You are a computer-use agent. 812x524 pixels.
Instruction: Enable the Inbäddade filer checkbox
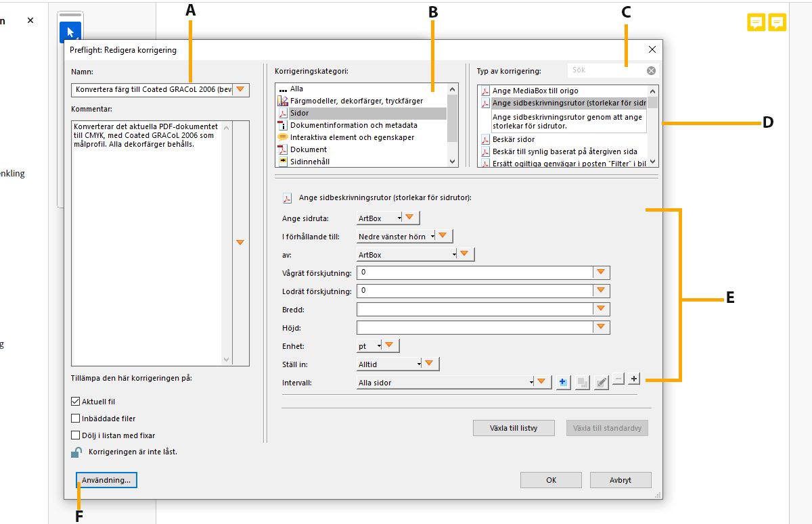click(x=76, y=419)
